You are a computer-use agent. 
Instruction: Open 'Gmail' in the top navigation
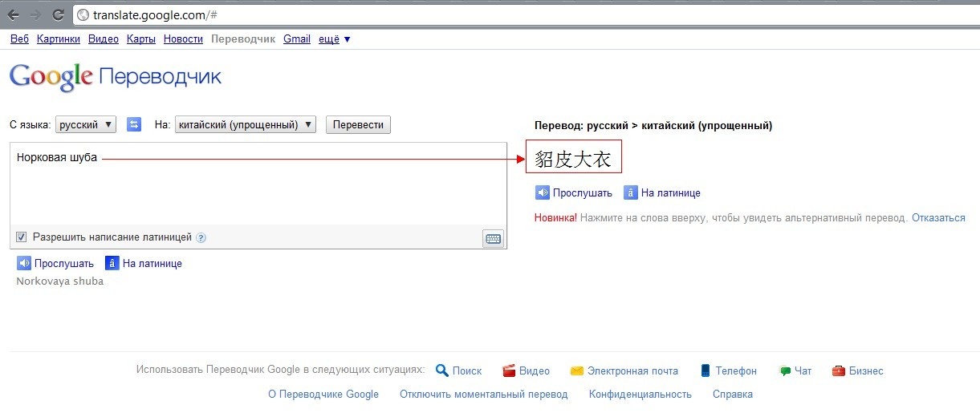[x=297, y=38]
